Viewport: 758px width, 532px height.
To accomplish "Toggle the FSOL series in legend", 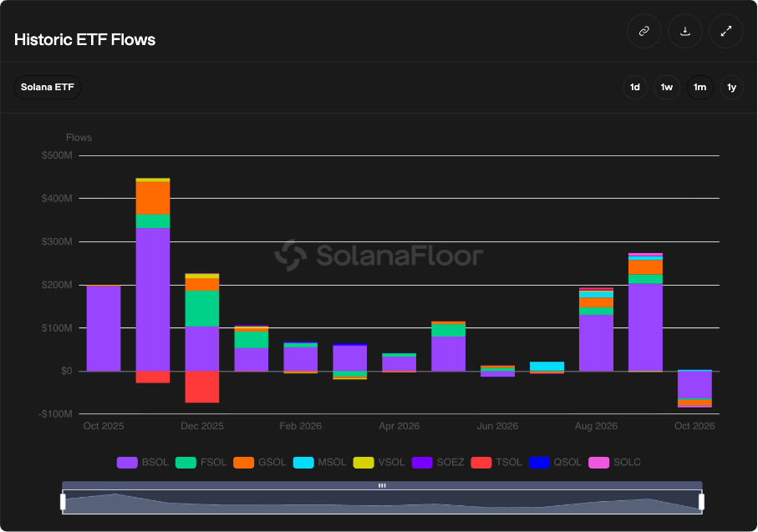I will click(x=201, y=463).
